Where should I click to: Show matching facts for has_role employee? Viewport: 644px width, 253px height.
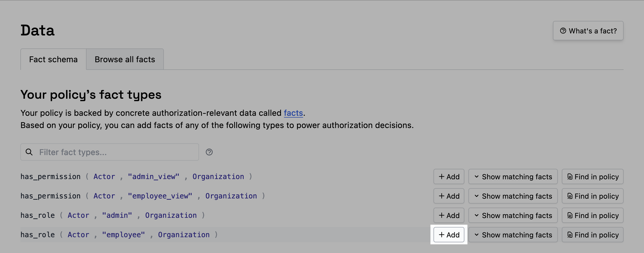click(513, 235)
